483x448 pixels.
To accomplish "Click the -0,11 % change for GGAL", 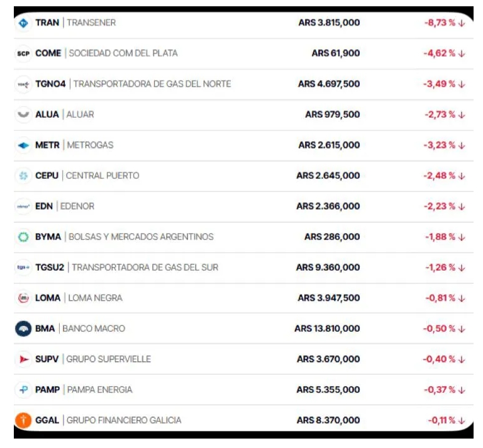I will click(441, 420).
